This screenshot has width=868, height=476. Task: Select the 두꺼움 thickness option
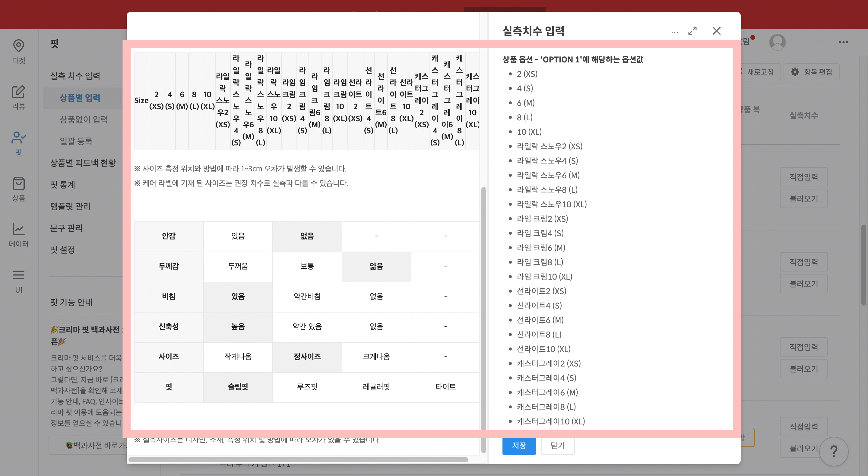238,266
